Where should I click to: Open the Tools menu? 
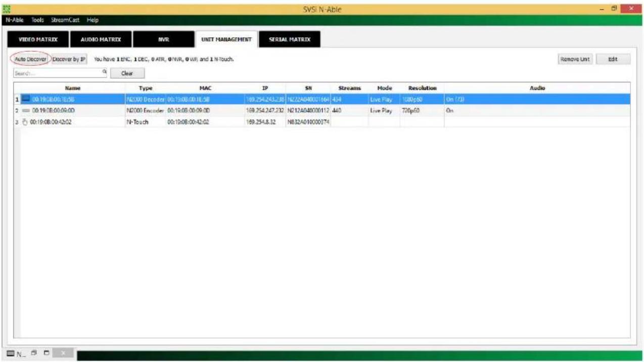click(37, 20)
